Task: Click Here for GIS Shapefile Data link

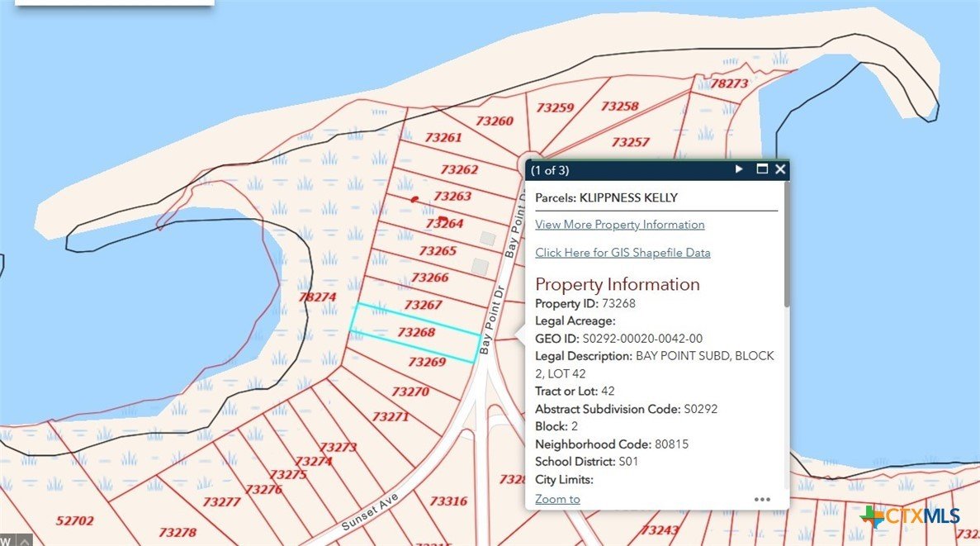Action: click(623, 253)
